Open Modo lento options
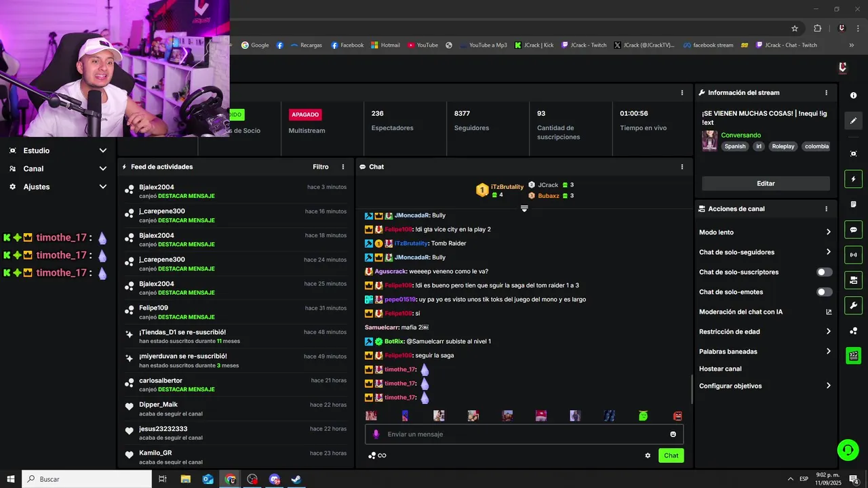The image size is (868, 488). click(x=765, y=232)
